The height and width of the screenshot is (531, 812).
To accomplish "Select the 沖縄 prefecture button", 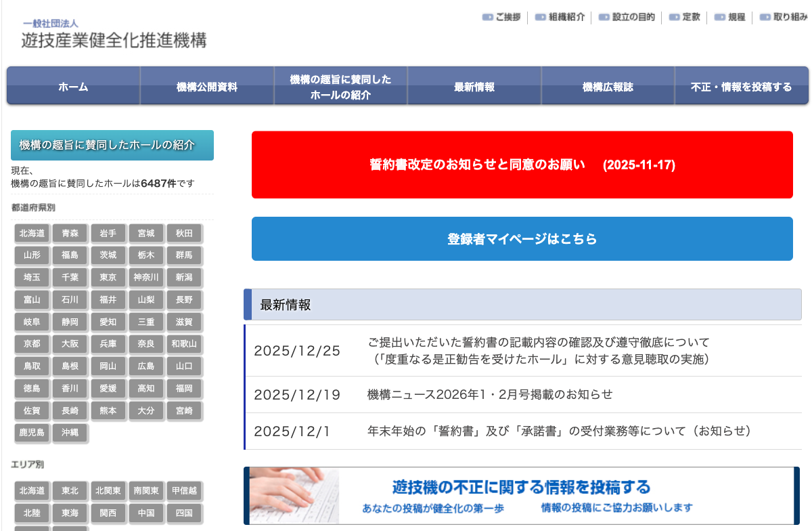I will 70,433.
